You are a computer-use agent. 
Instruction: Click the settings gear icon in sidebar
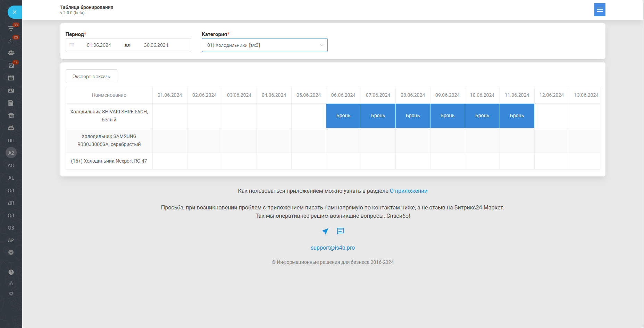pyautogui.click(x=11, y=294)
